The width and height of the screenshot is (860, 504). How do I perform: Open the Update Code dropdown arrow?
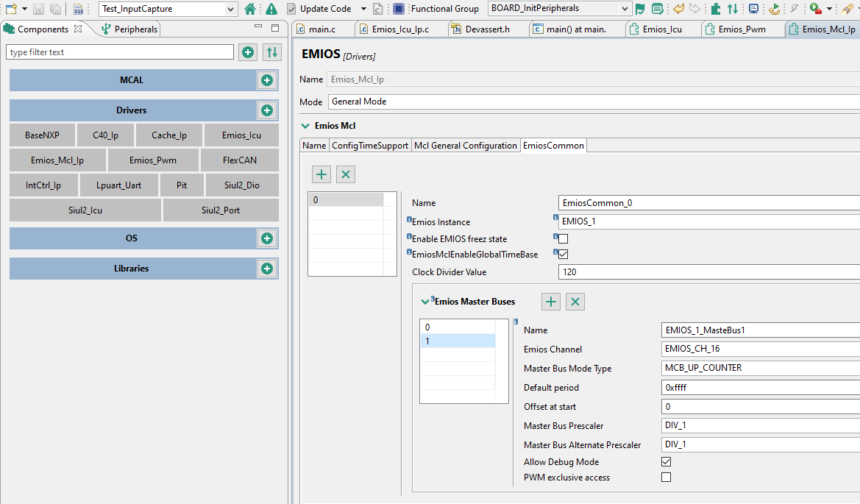(x=363, y=9)
